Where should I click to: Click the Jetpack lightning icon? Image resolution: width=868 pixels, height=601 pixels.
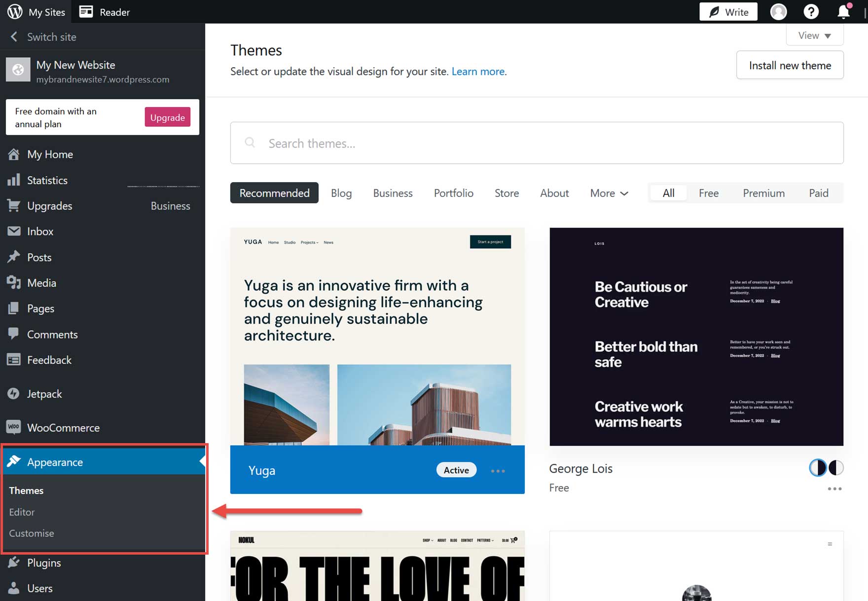14,393
